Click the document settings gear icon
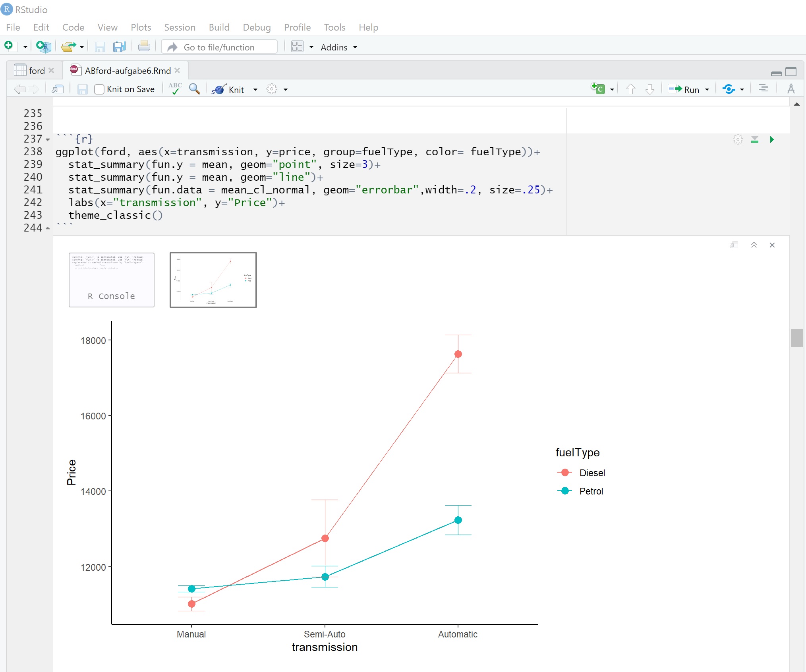Image resolution: width=806 pixels, height=672 pixels. click(272, 89)
